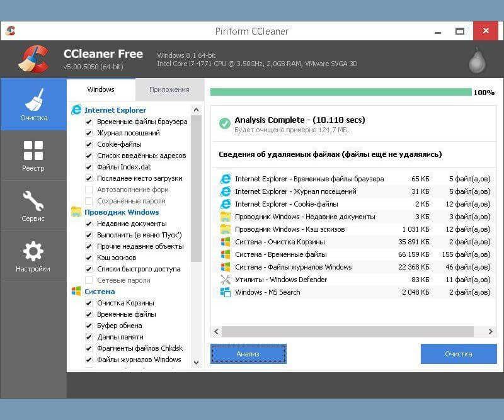Click the IE icon beside Журнал посещений result
Viewport: 504px width, 420px height.
coord(226,191)
